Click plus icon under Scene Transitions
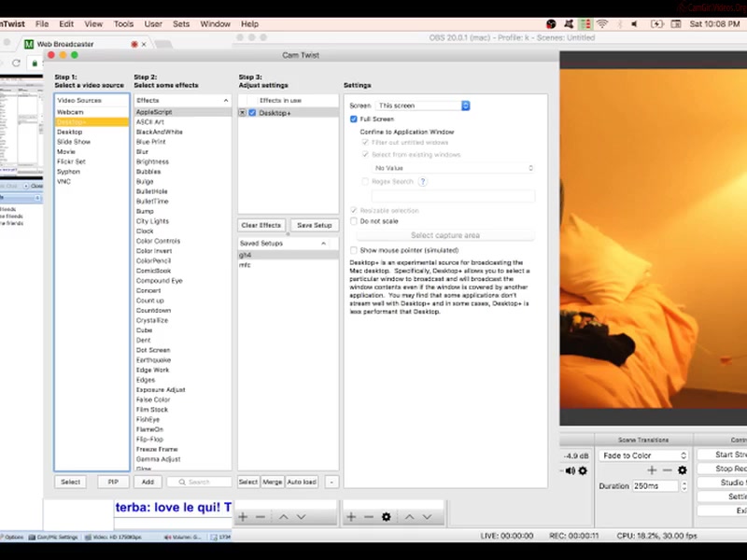 tap(652, 470)
